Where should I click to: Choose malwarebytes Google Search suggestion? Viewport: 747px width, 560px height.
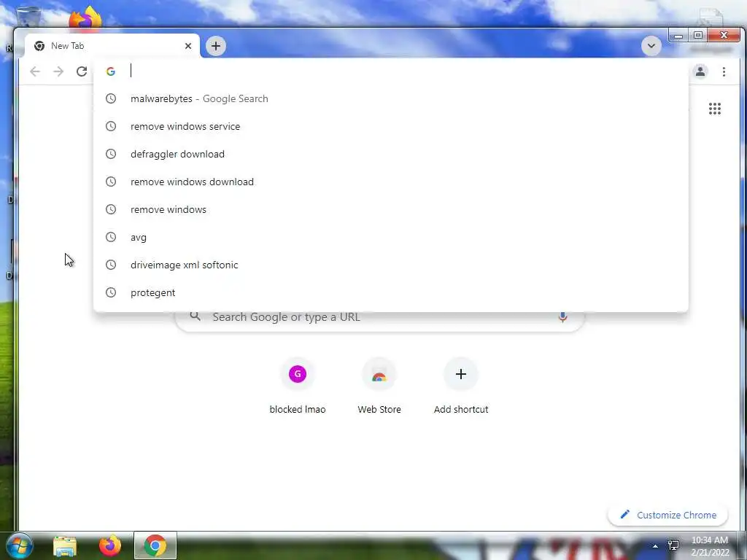tap(391, 98)
